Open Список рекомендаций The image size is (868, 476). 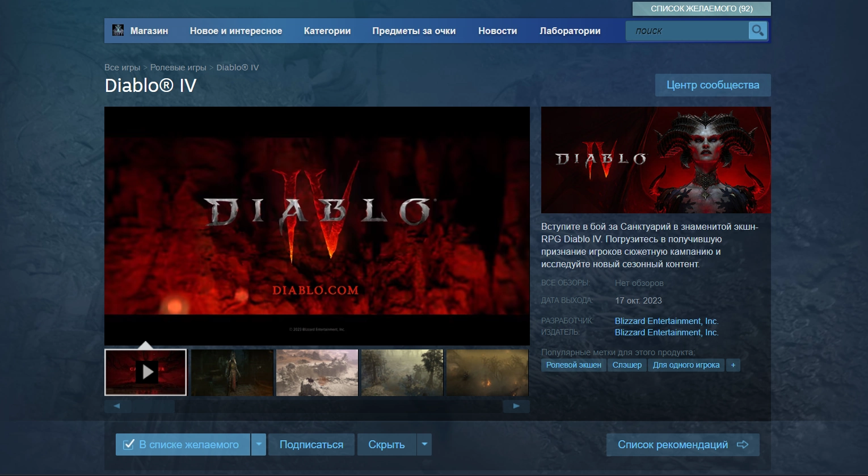pos(683,444)
